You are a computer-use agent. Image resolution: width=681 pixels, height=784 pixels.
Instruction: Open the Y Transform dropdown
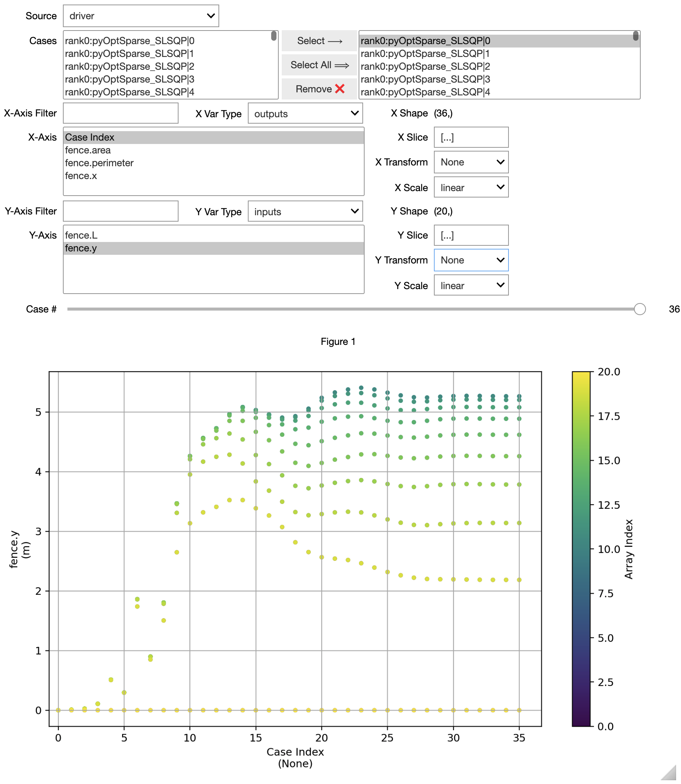point(471,260)
